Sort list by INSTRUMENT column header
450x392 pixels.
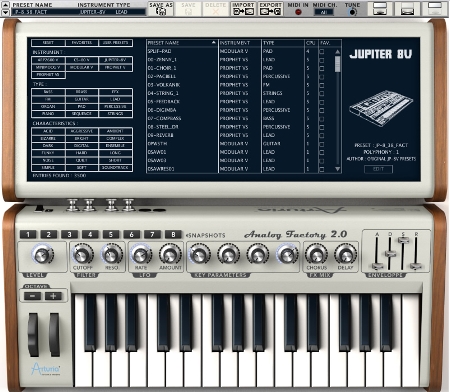coord(240,43)
